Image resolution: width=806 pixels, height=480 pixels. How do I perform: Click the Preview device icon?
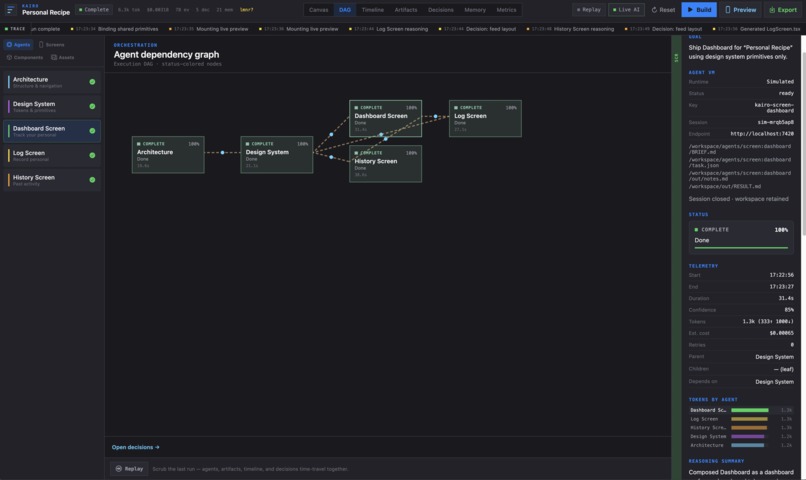(x=727, y=10)
